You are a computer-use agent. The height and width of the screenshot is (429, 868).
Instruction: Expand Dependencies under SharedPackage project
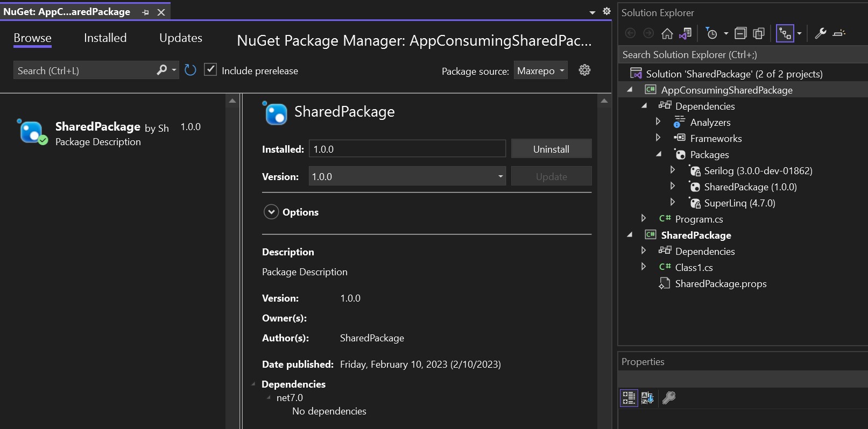point(643,251)
